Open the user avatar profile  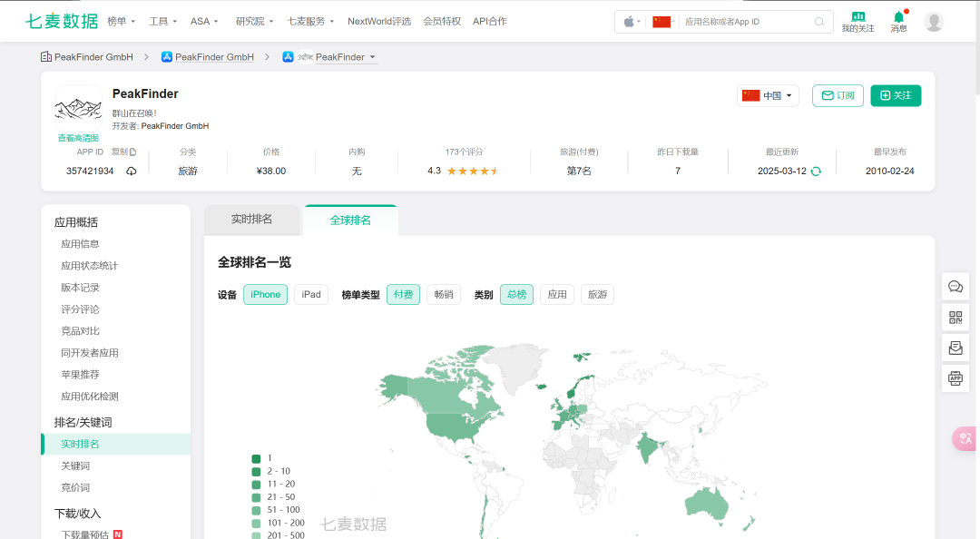933,22
